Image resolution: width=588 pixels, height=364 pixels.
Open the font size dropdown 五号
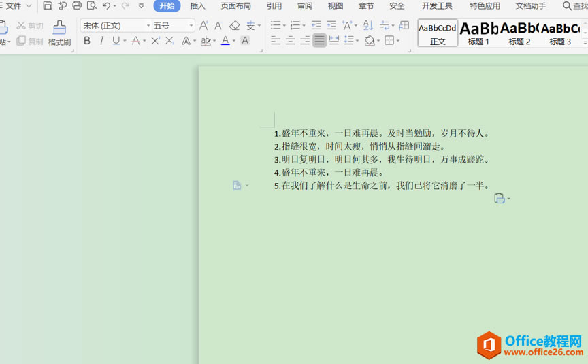coord(191,25)
